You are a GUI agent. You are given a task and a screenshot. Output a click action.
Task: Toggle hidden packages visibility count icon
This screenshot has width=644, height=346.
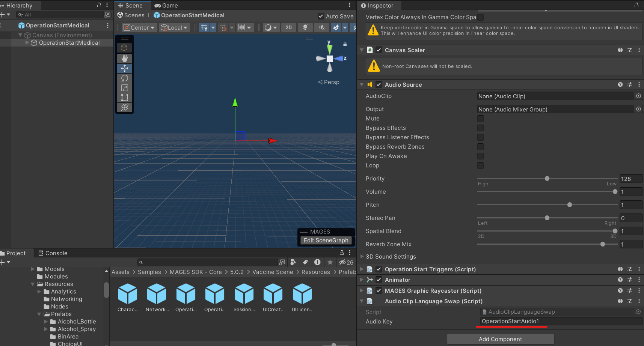click(346, 262)
